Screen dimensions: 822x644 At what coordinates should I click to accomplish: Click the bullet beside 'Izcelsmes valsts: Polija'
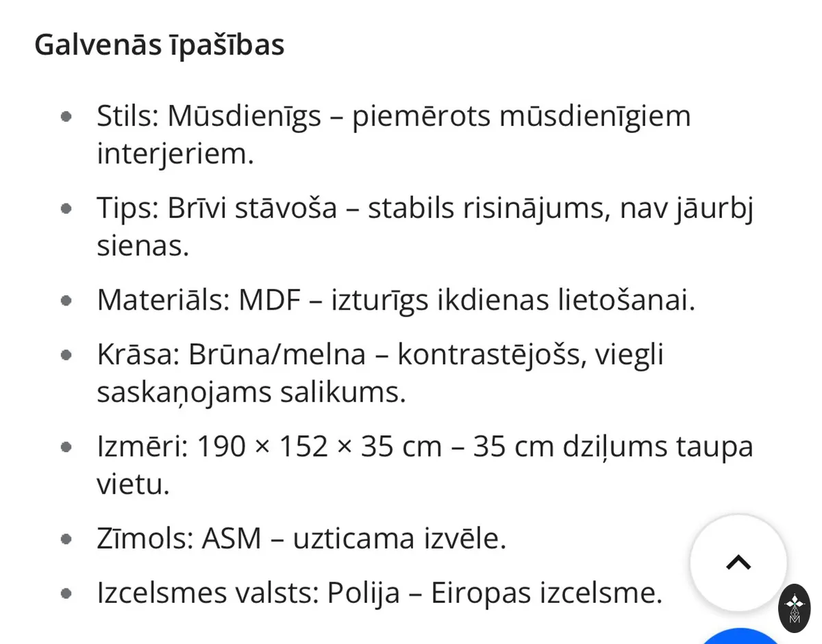(66, 593)
